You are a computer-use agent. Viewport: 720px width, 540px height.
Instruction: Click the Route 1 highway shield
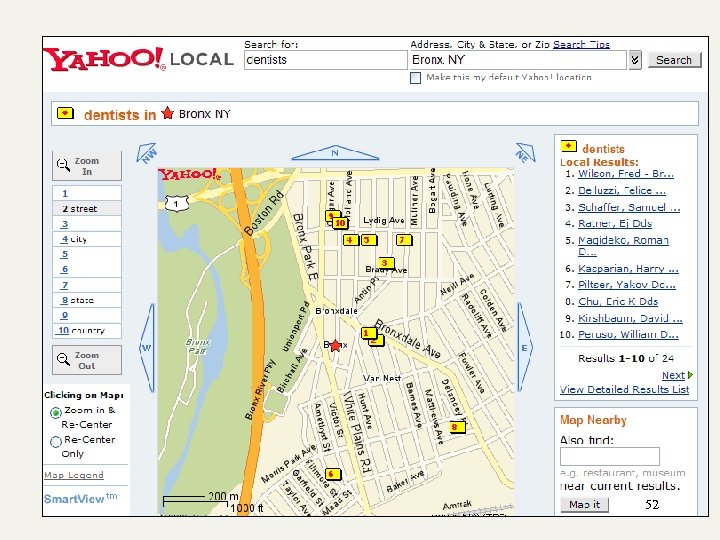pos(176,203)
